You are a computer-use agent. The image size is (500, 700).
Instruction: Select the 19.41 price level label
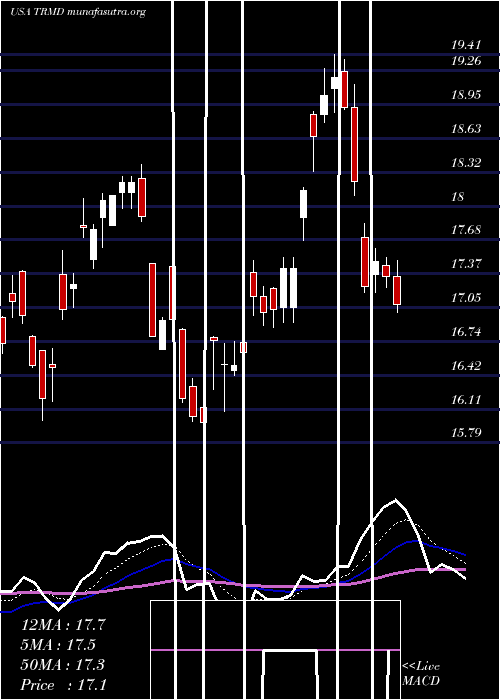pos(466,45)
